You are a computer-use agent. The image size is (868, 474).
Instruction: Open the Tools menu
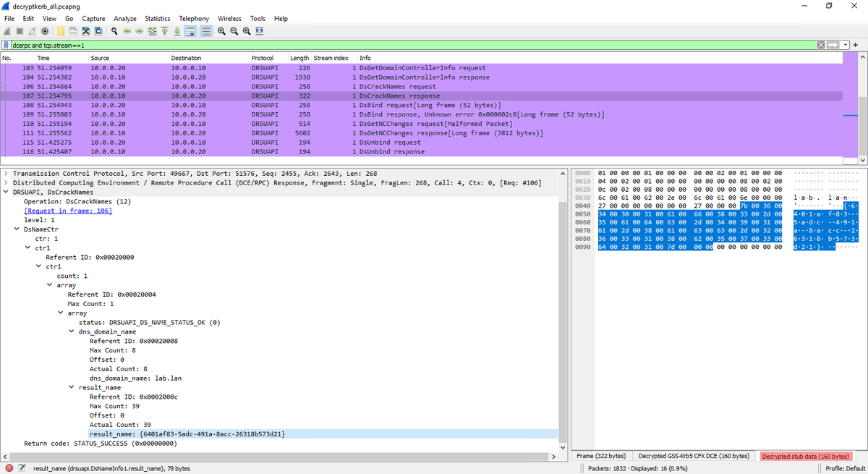[258, 18]
